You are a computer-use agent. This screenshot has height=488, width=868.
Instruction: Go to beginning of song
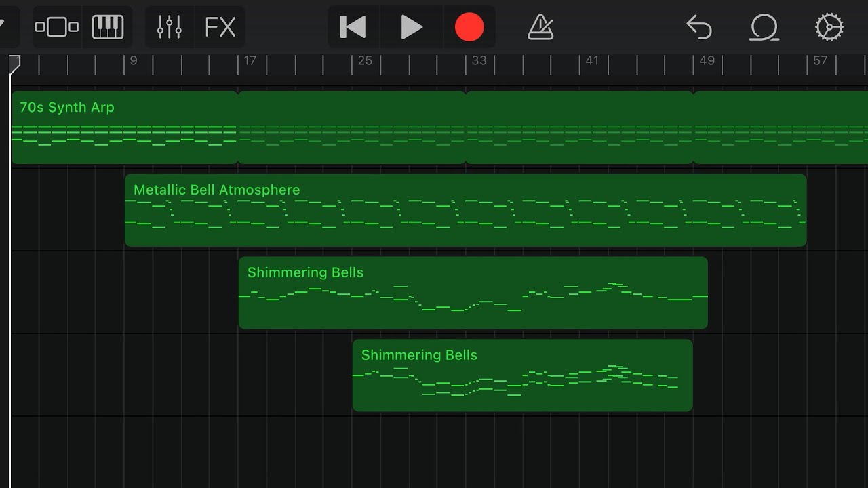click(x=353, y=27)
